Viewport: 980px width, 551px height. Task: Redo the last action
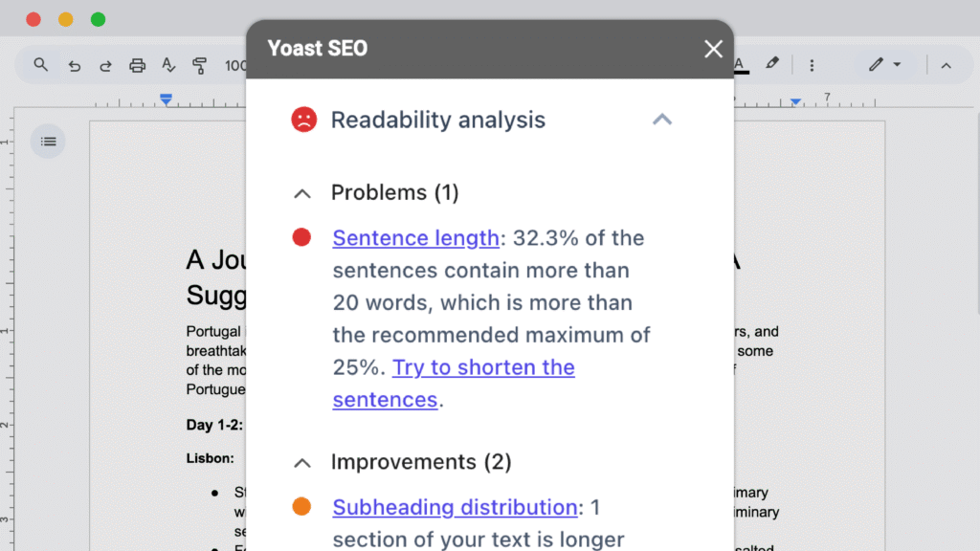pos(105,65)
